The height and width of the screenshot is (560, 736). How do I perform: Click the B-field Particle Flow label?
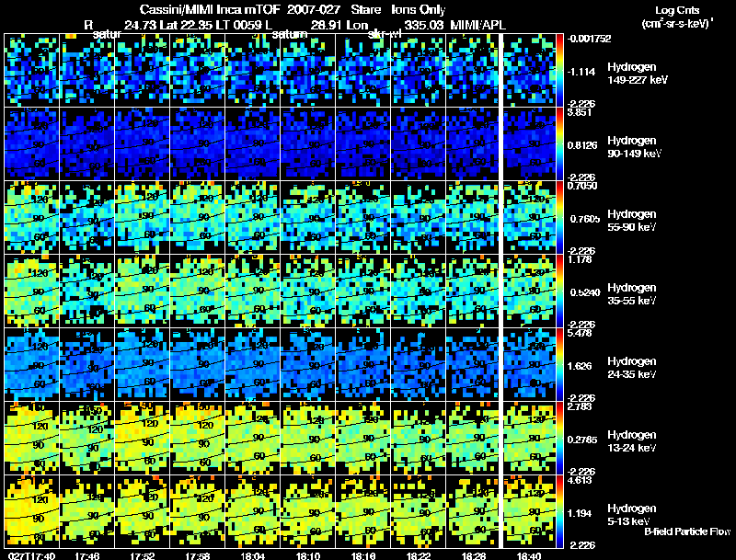tap(687, 531)
